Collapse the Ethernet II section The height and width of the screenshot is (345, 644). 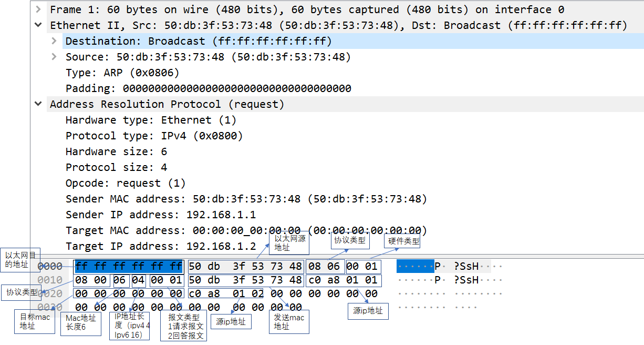pyautogui.click(x=38, y=25)
